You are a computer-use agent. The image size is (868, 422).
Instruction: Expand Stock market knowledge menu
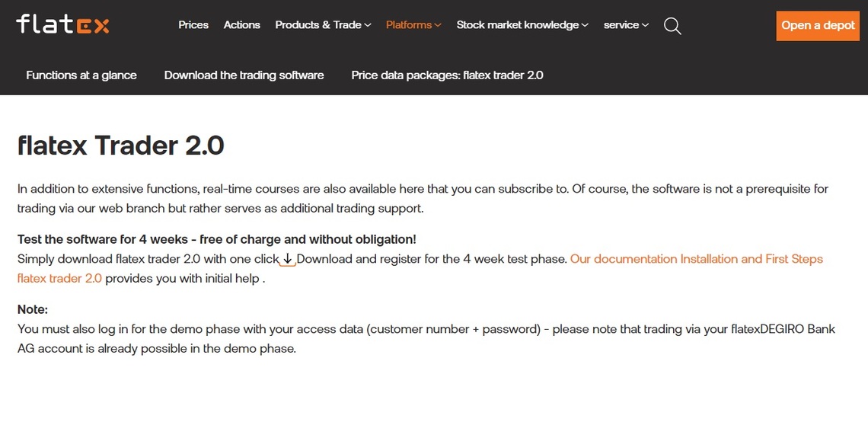522,25
